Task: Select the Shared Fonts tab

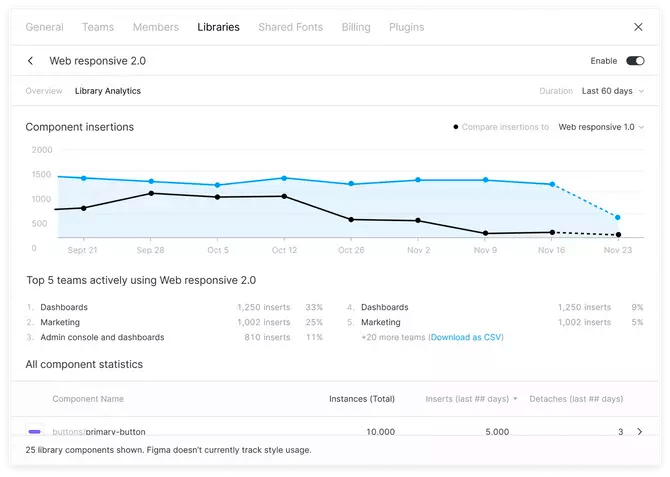Action: pyautogui.click(x=290, y=27)
